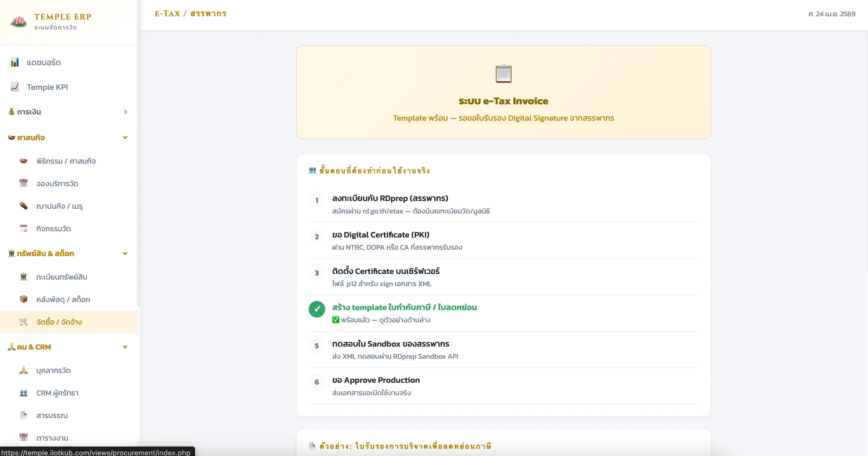Click the ระบบ e-Tax Invoice title
The height and width of the screenshot is (456, 868).
tap(503, 101)
